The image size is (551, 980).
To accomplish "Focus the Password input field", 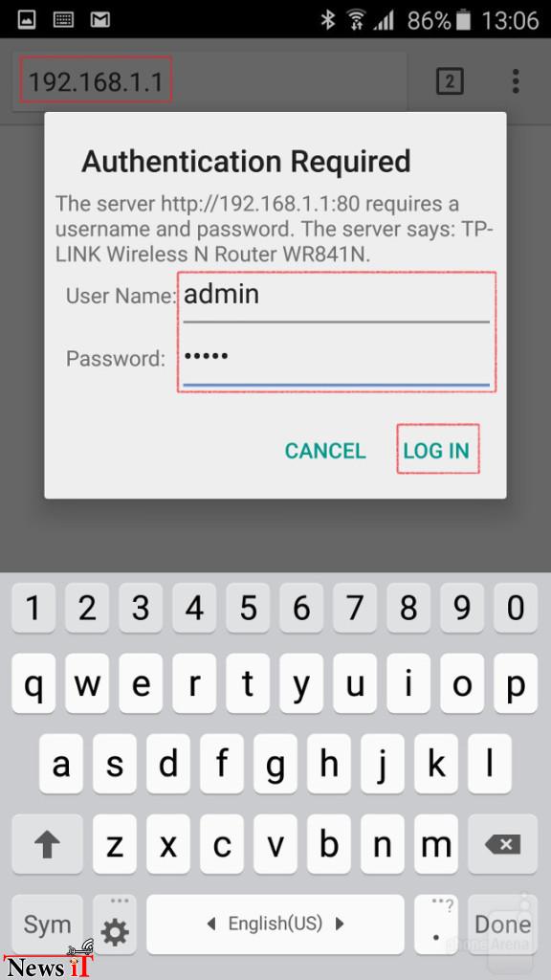I will point(336,361).
